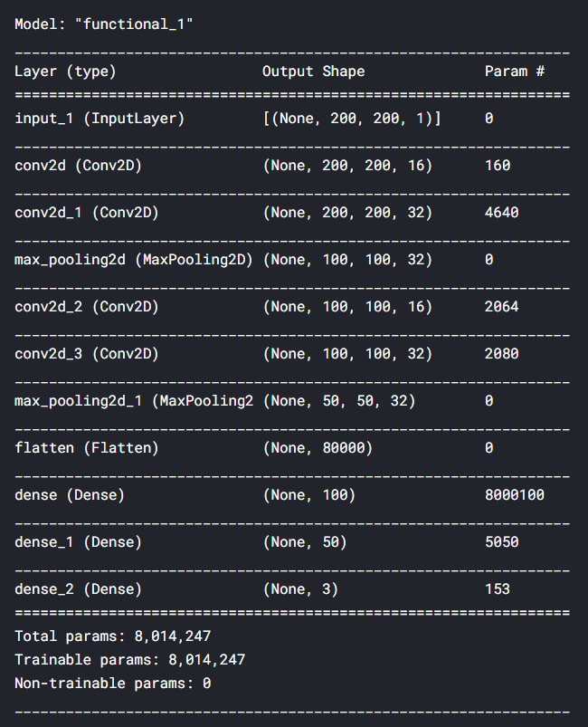Click the "Layer (type)" column header
This screenshot has width=588, height=727.
tap(65, 71)
